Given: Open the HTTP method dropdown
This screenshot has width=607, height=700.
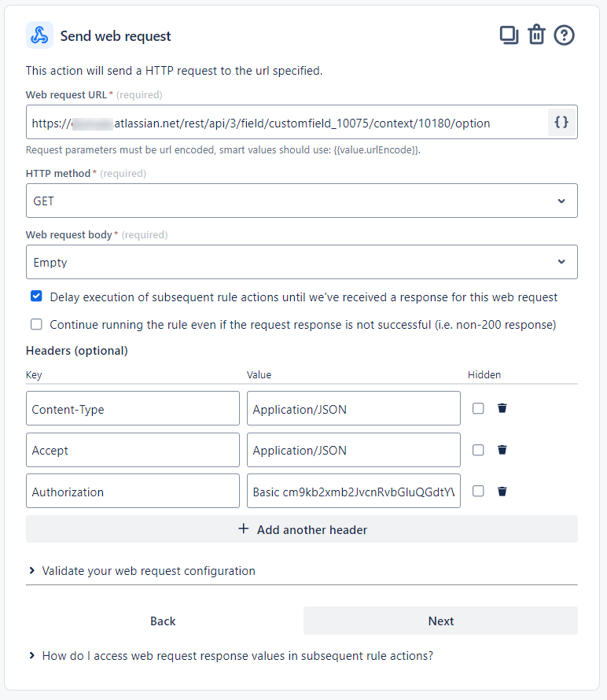Looking at the screenshot, I should (x=301, y=201).
